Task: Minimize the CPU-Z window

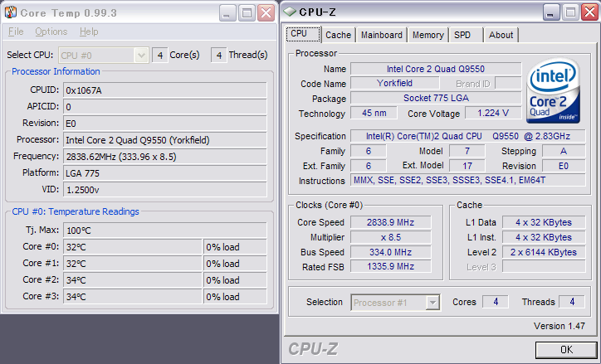Action: (551, 12)
